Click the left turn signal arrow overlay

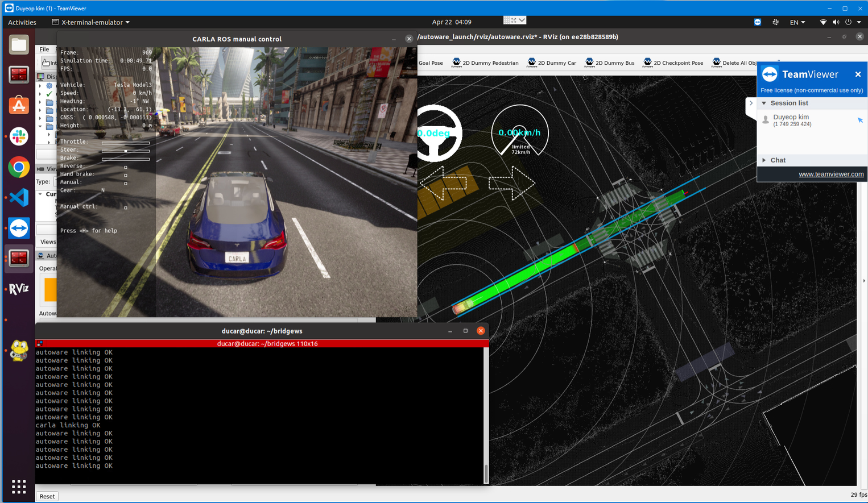coord(443,183)
